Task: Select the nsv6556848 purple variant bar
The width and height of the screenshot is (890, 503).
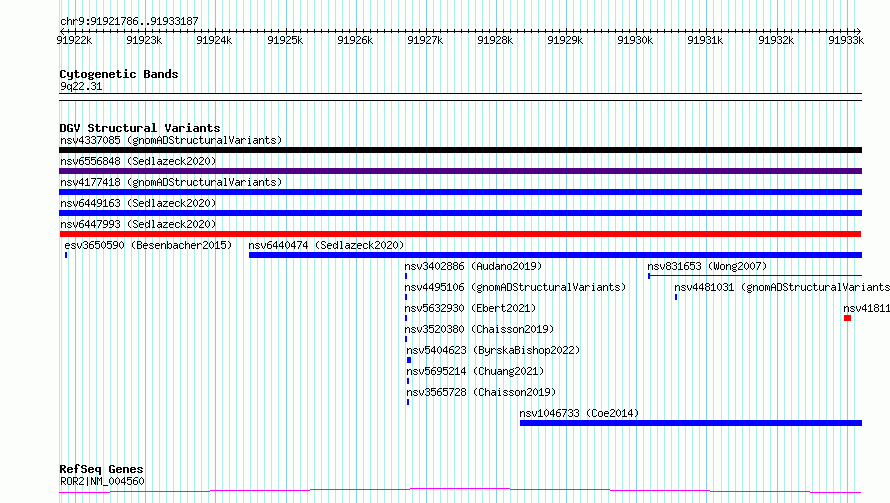Action: [460, 171]
